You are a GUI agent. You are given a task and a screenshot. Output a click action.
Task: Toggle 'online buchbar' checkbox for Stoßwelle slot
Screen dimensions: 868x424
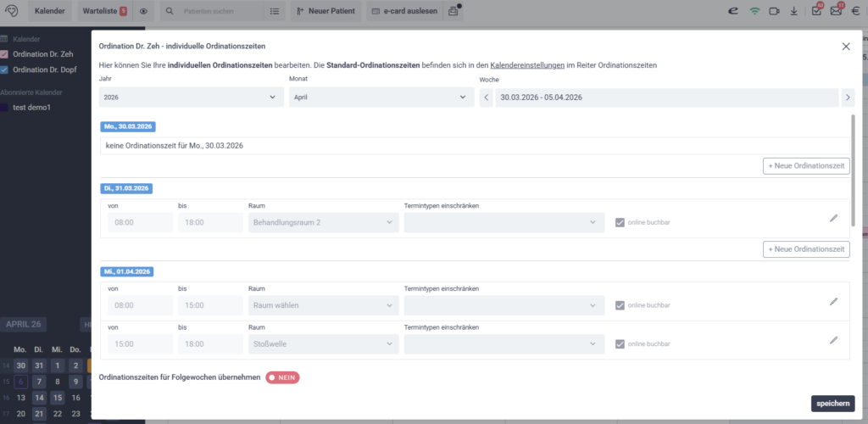point(620,344)
